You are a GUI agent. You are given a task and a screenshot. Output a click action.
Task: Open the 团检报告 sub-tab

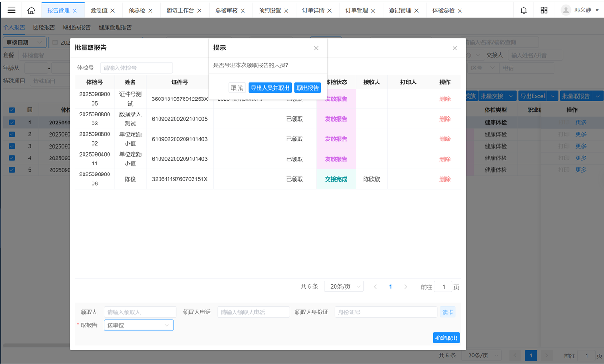point(44,27)
